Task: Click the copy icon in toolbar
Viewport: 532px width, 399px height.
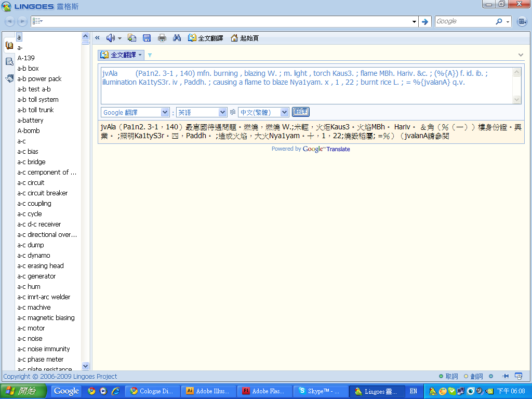Action: pyautogui.click(x=132, y=38)
